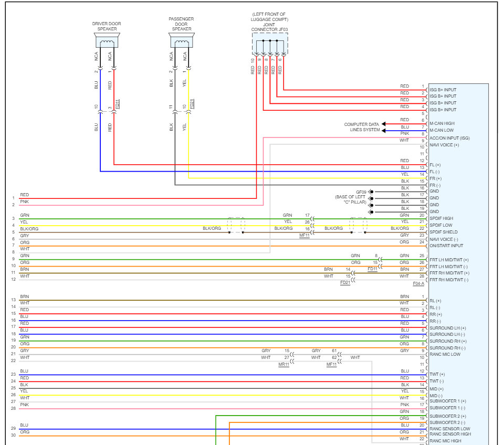Click the GF09 ground label
Image resolution: width=504 pixels, height=445 pixels.
(x=361, y=192)
